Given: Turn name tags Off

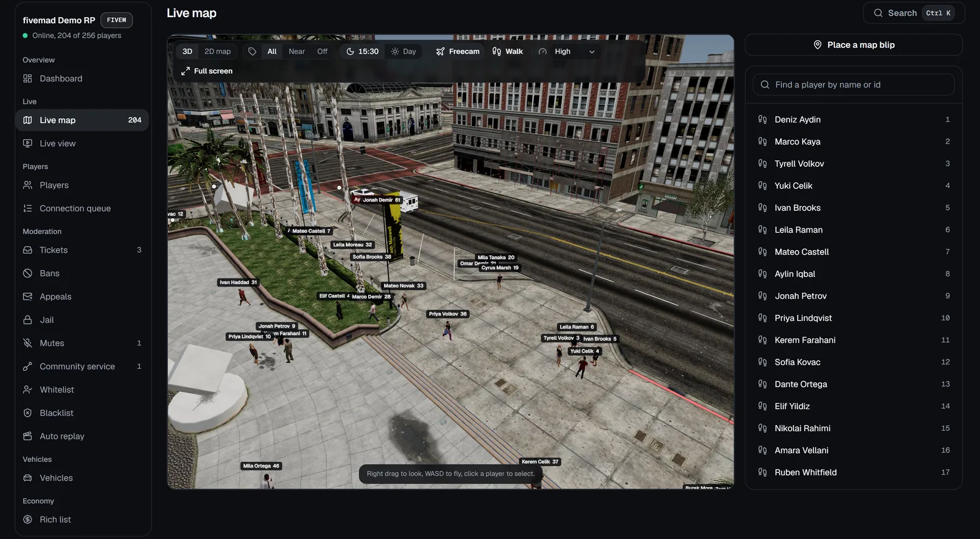Looking at the screenshot, I should coord(322,51).
